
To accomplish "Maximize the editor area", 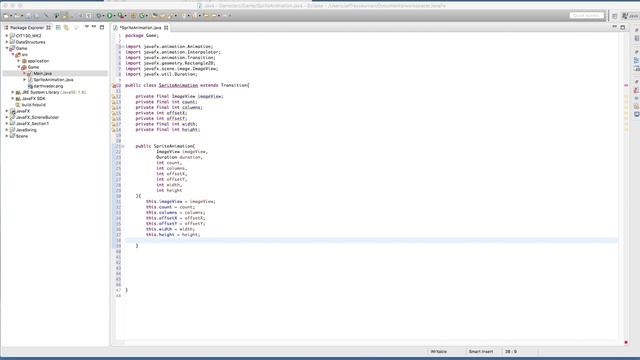I will tap(622, 27).
